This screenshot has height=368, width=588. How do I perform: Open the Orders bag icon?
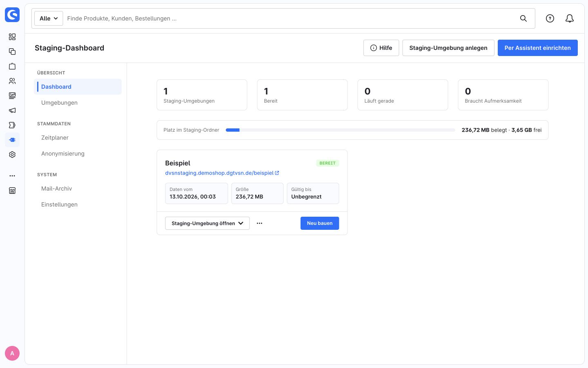pos(12,66)
